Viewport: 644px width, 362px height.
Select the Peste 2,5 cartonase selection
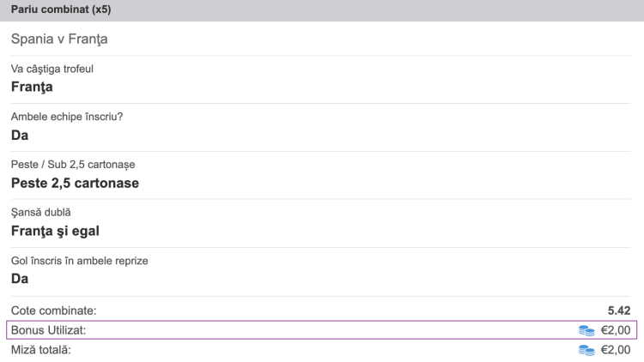(75, 183)
